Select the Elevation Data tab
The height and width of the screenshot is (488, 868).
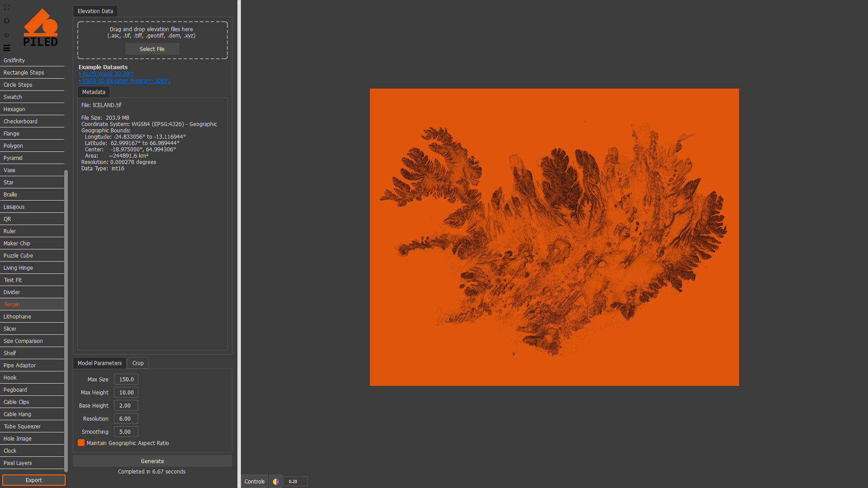(95, 11)
